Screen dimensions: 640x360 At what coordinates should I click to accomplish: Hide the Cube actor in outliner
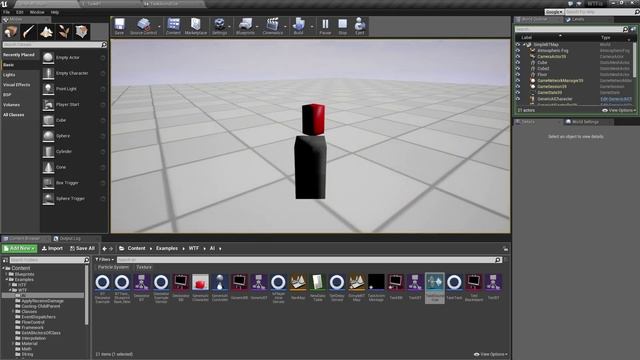coord(518,62)
